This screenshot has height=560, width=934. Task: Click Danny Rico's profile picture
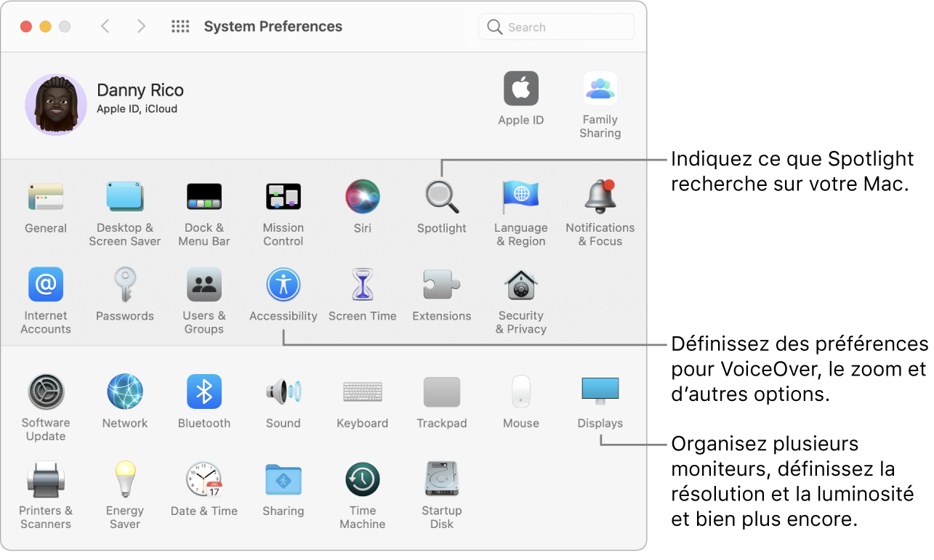point(56,105)
